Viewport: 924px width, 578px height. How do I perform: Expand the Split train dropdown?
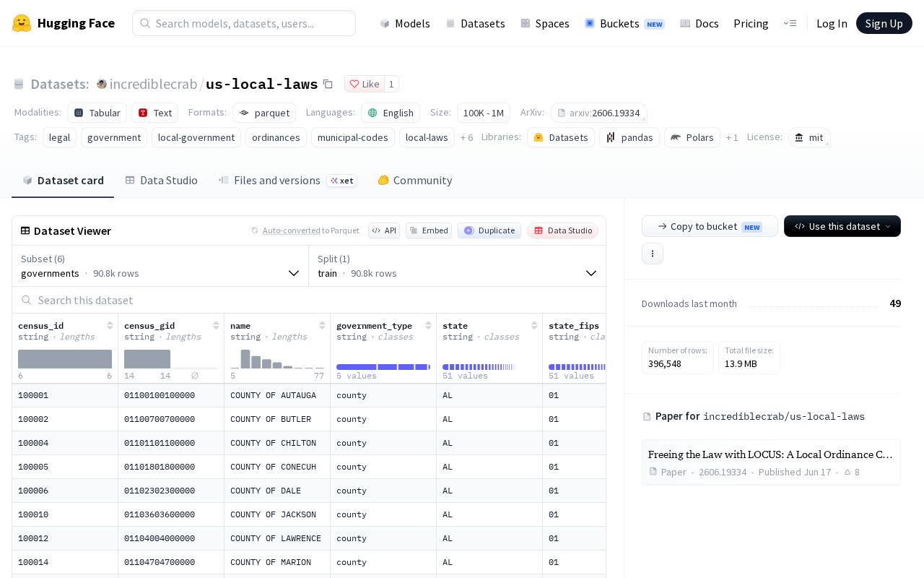tap(457, 266)
